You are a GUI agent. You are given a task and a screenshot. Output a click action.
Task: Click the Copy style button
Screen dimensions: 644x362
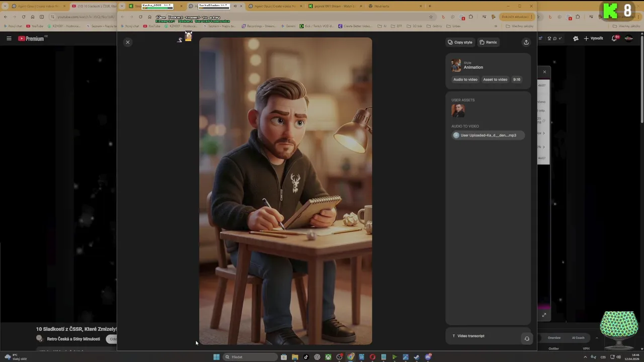tap(460, 42)
